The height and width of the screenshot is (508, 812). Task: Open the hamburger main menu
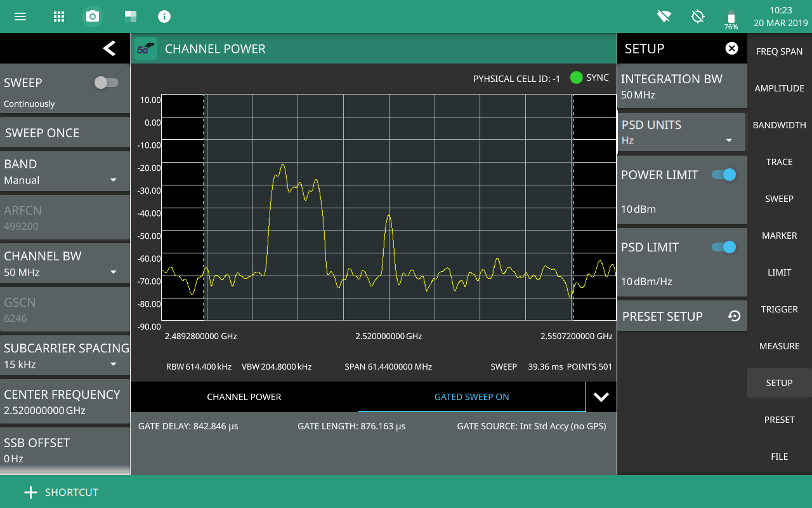[20, 17]
